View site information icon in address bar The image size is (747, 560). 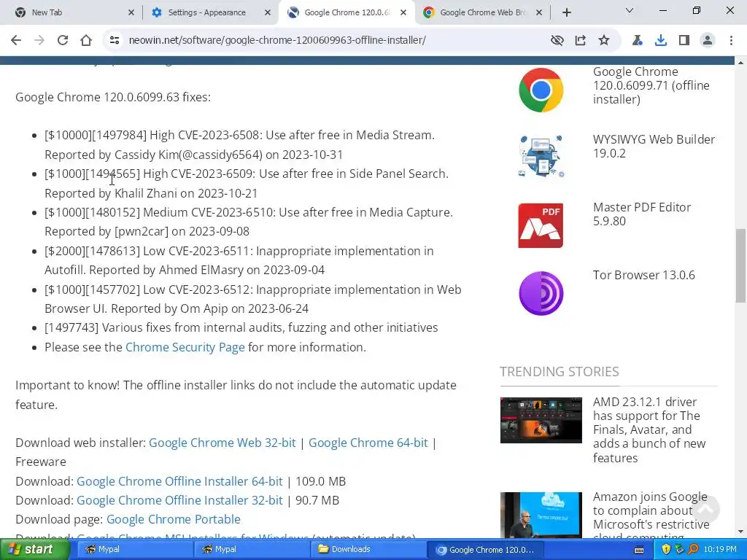[x=115, y=40]
